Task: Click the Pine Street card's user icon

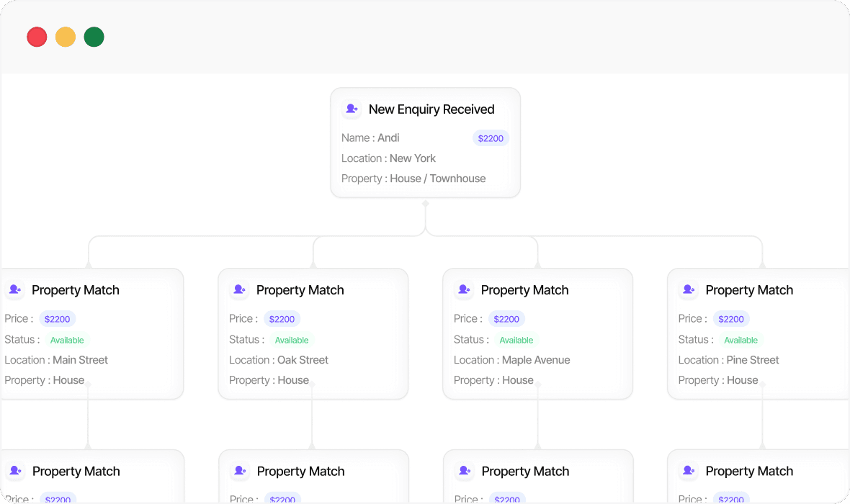Action: click(x=689, y=290)
